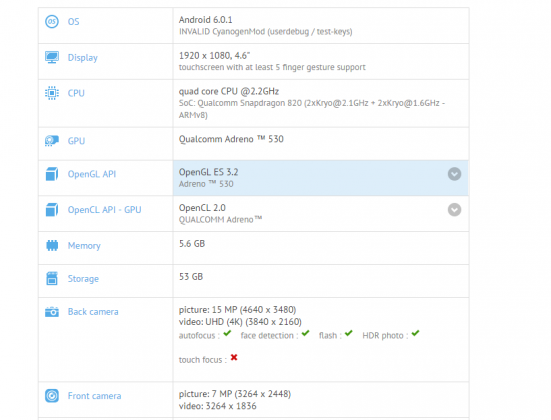Click the Back camera label
Screen dimensions: 551x420
(x=93, y=312)
